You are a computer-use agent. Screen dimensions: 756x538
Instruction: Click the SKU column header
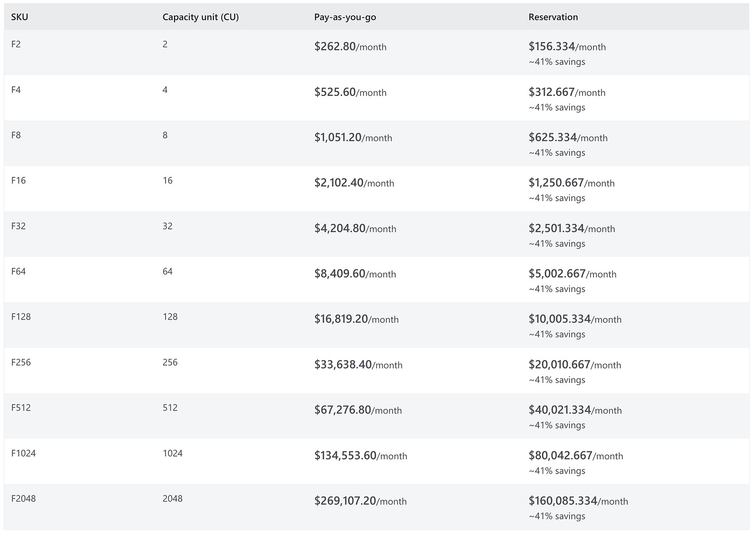[20, 17]
